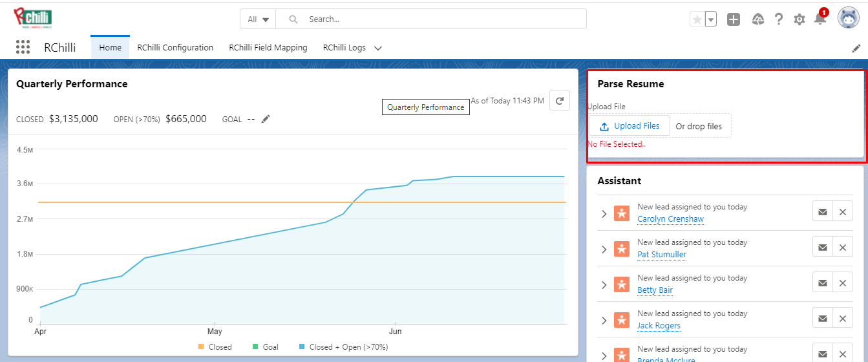868x362 pixels.
Task: Dismiss the Pat Stumuller lead notification
Action: tap(842, 247)
